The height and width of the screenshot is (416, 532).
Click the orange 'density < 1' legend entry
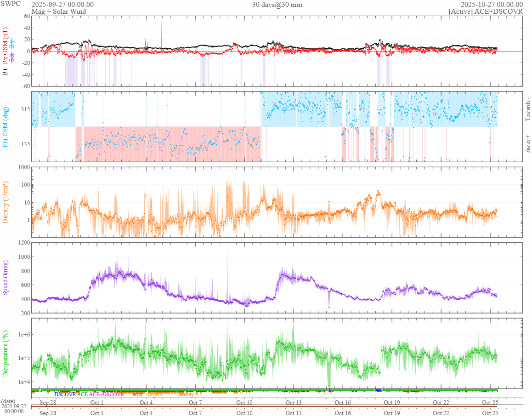point(190,394)
